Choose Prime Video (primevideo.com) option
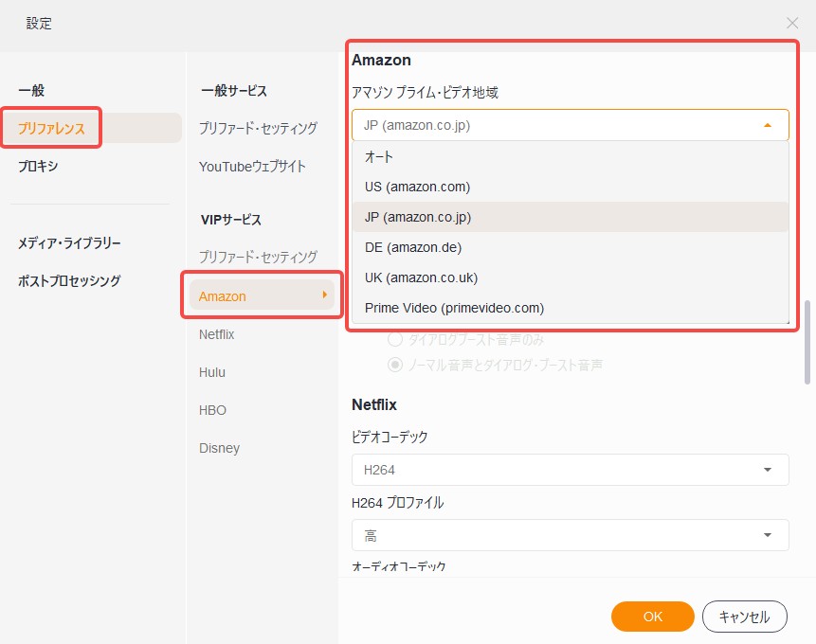This screenshot has height=644, width=816. [571, 308]
